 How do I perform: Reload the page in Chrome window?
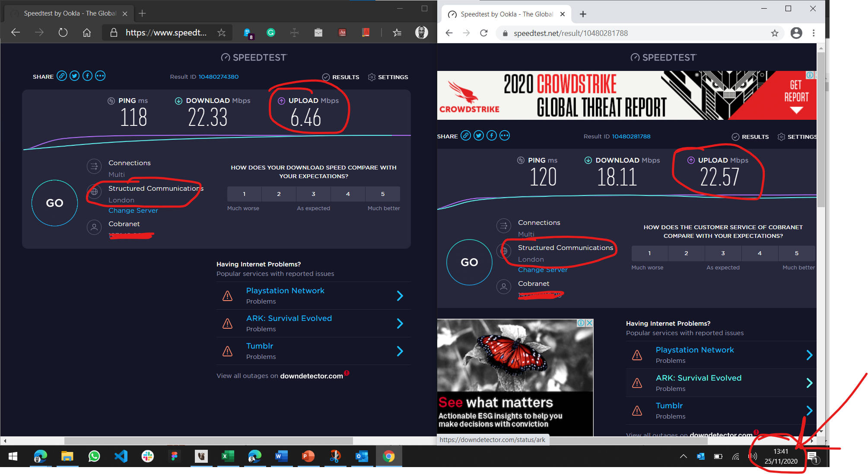(484, 33)
